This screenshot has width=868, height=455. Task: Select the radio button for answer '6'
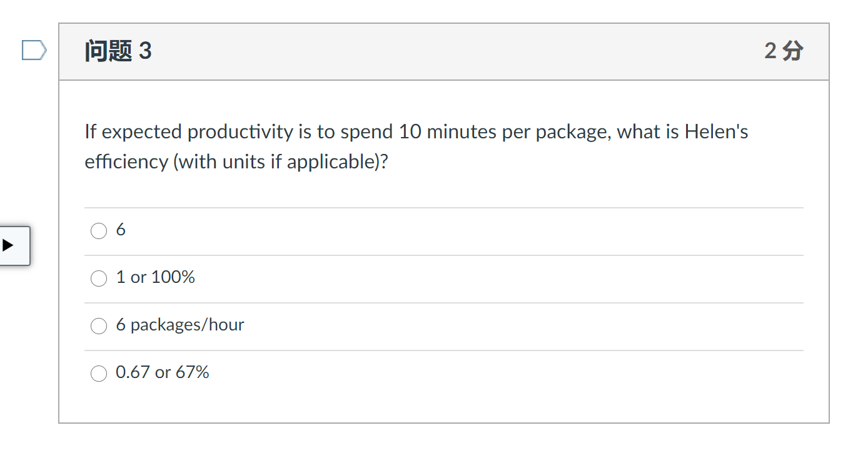point(98,230)
